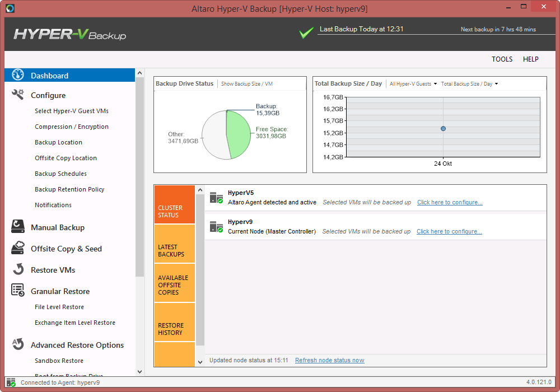Screen dimensions: 560x392
Task: Open Backup Retention Policy settings
Action: pyautogui.click(x=69, y=190)
